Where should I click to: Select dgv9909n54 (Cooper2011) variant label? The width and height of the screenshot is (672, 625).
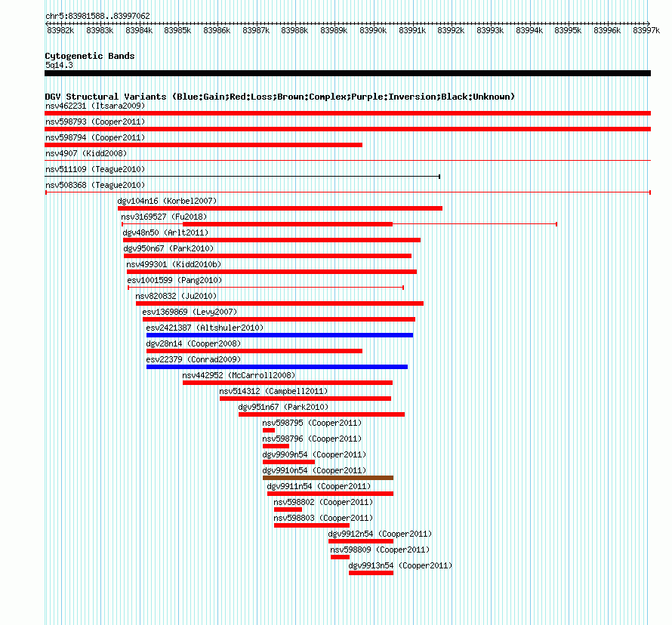[314, 454]
